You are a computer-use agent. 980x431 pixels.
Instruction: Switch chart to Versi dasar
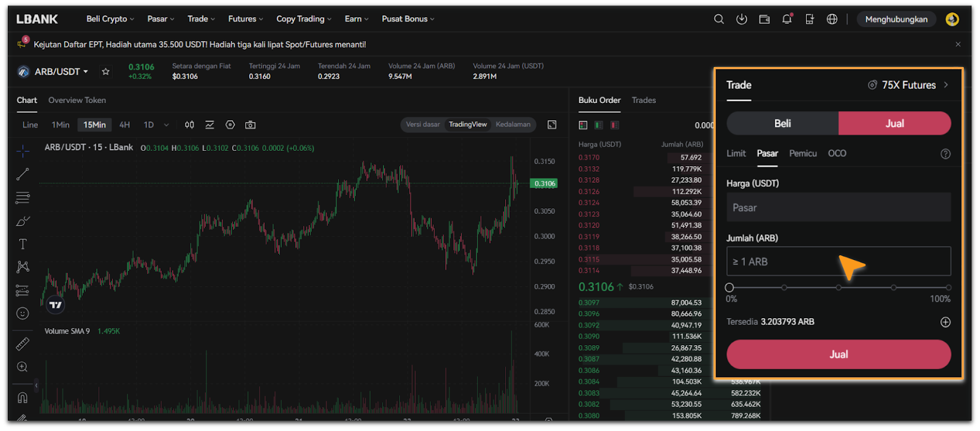423,124
